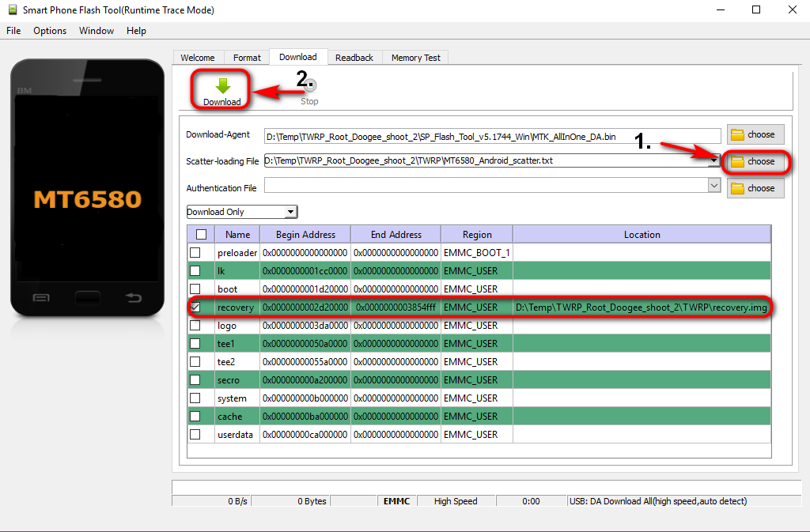Check the system partition checkbox
The image size is (810, 532).
point(195,398)
